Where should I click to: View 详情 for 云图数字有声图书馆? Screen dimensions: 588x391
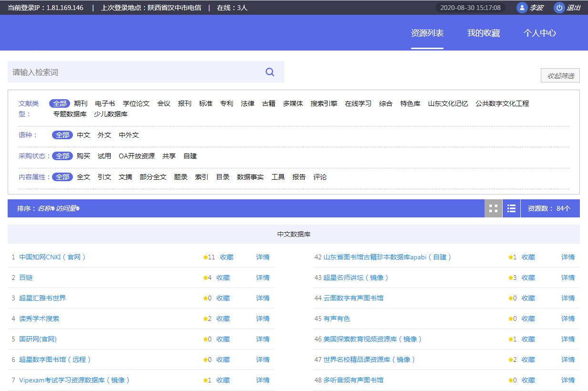pyautogui.click(x=567, y=298)
